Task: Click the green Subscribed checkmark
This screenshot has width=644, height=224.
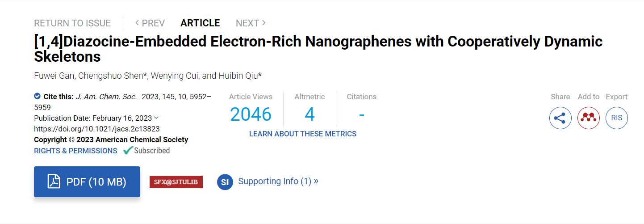Action: pos(128,150)
